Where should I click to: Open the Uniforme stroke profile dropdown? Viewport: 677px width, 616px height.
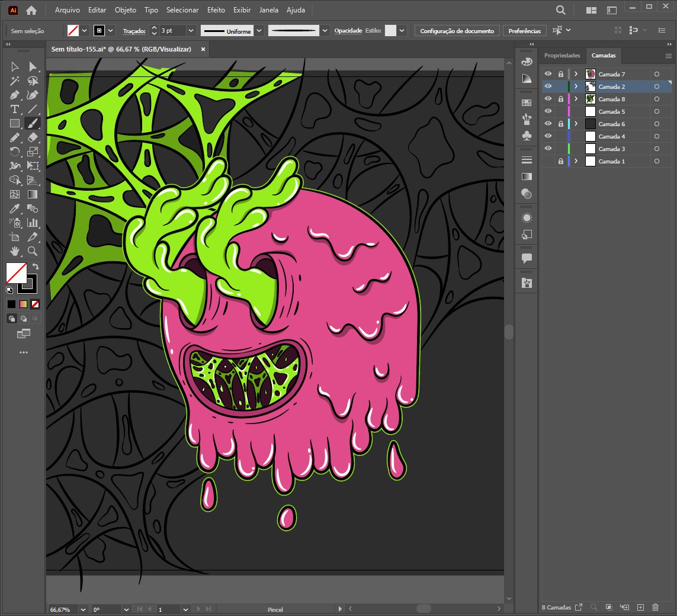259,31
